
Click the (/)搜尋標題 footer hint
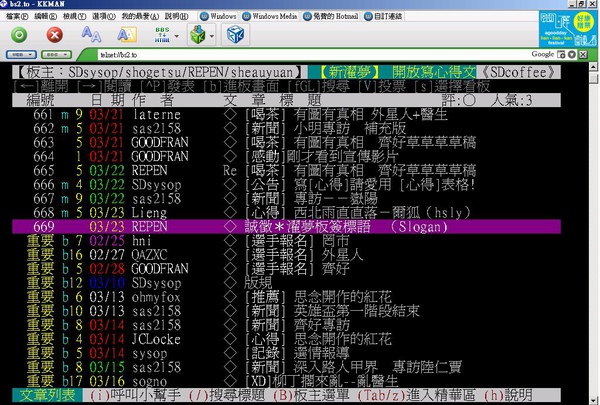click(x=227, y=395)
